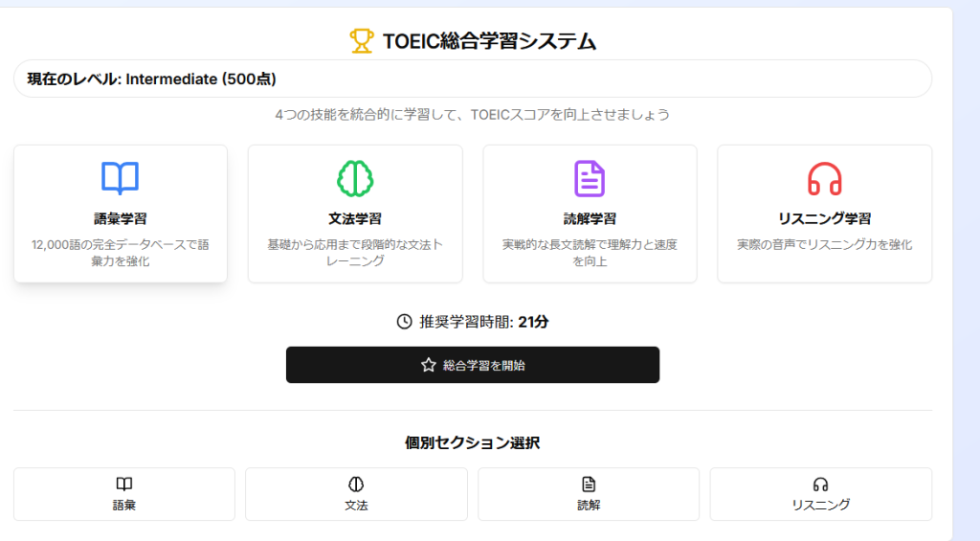
Task: Click the 推奨学習時間 21分 text
Action: (x=484, y=322)
